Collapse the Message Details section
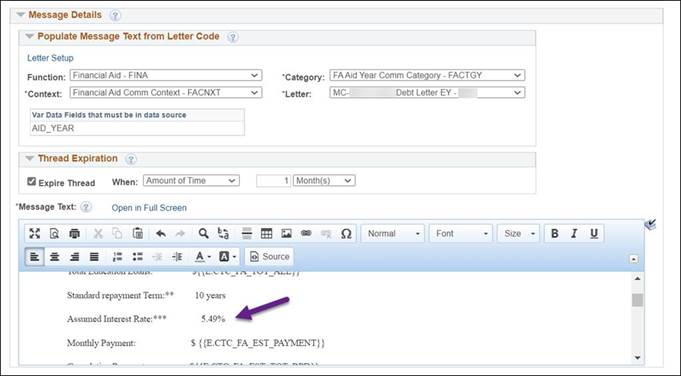681x376 pixels. pos(20,15)
